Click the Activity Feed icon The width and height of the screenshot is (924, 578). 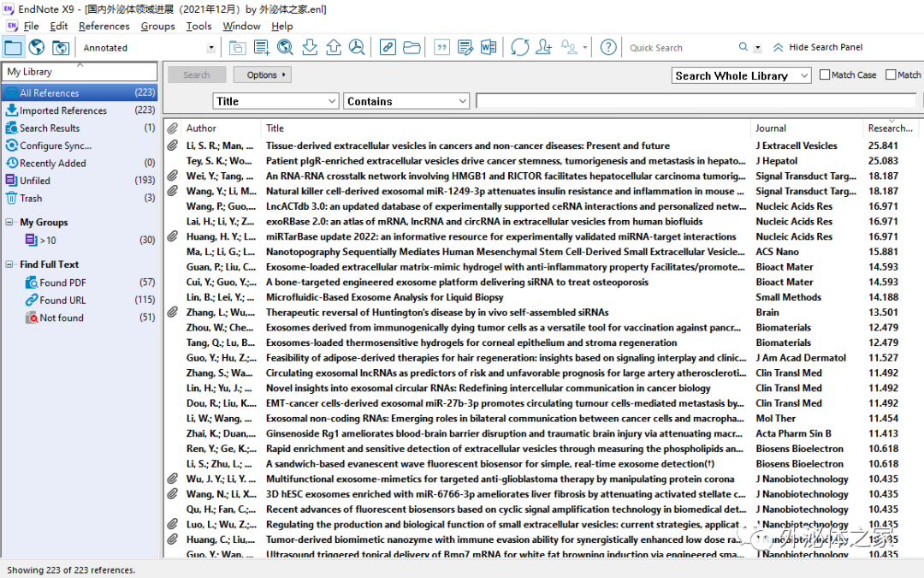click(x=569, y=47)
